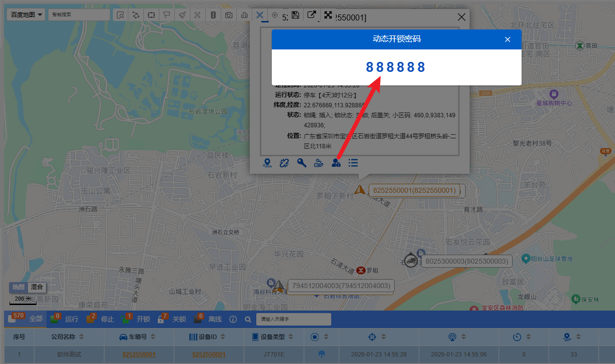
Task: Switch map to 地图 view
Action: 18,287
